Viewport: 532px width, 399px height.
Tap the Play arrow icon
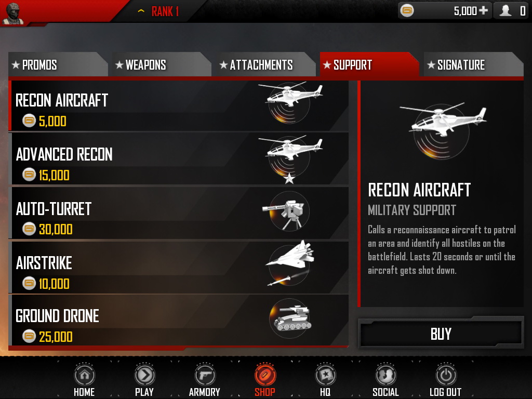pos(145,375)
